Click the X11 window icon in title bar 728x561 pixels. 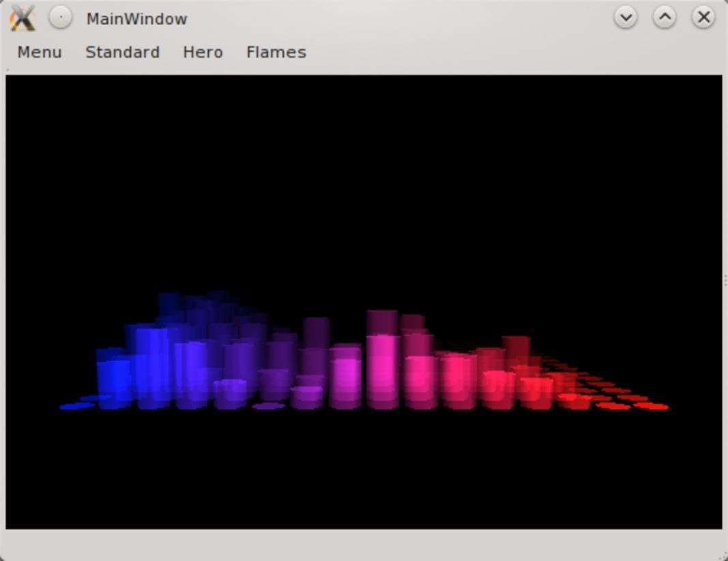point(23,18)
